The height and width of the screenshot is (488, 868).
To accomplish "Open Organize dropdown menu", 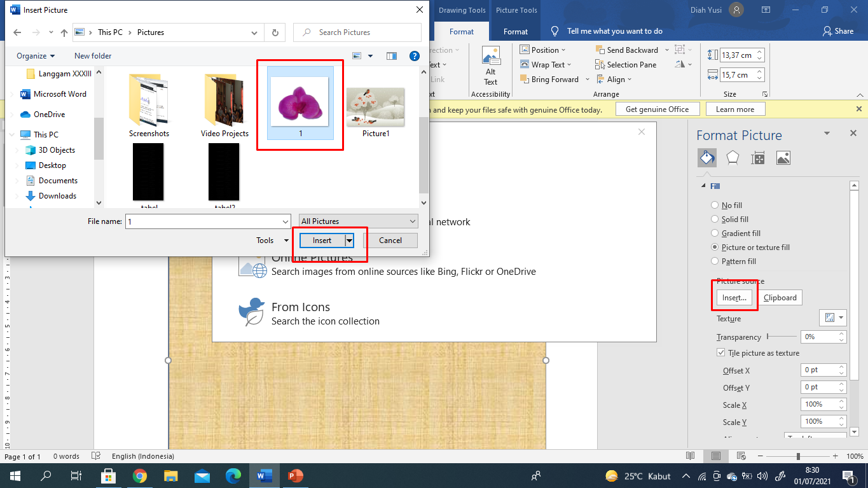I will [x=36, y=56].
